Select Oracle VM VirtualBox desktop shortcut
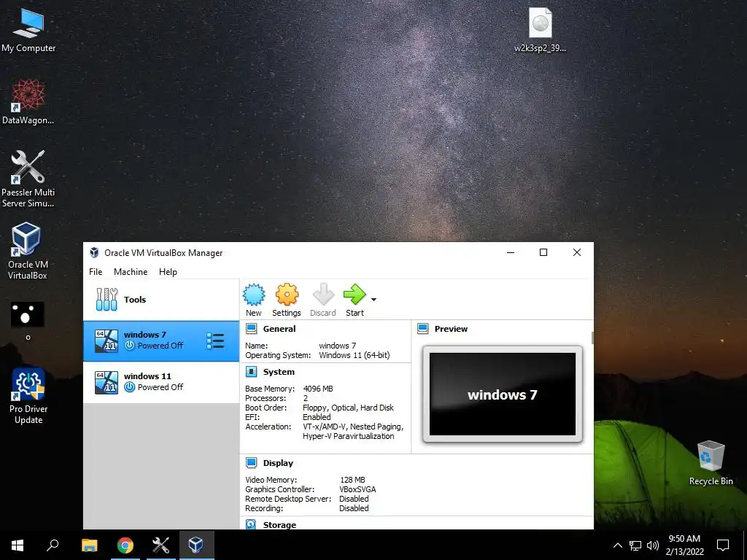 pos(28,251)
